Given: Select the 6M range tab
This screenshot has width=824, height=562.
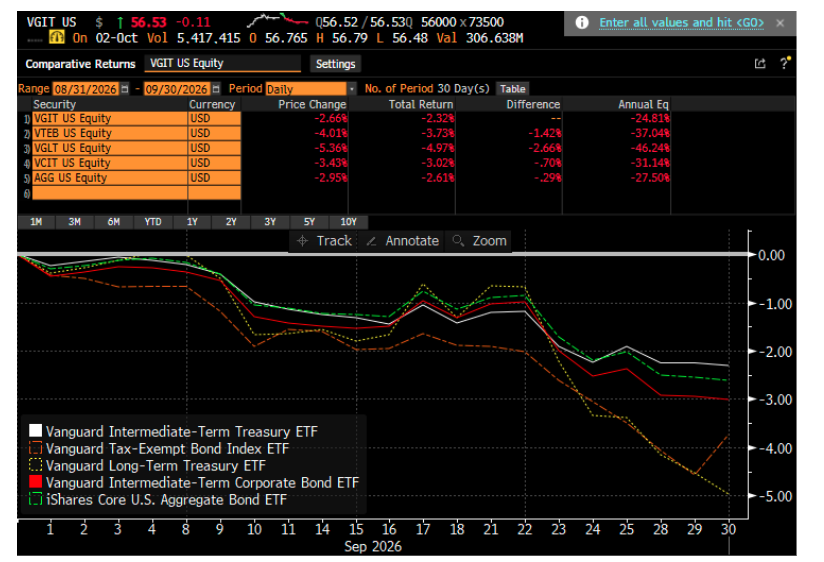Looking at the screenshot, I should pyautogui.click(x=114, y=222).
